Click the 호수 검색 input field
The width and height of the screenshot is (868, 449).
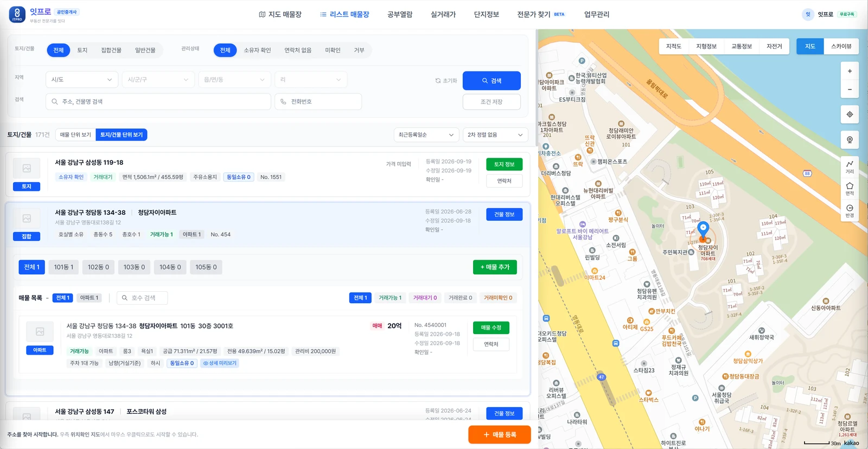(x=142, y=298)
